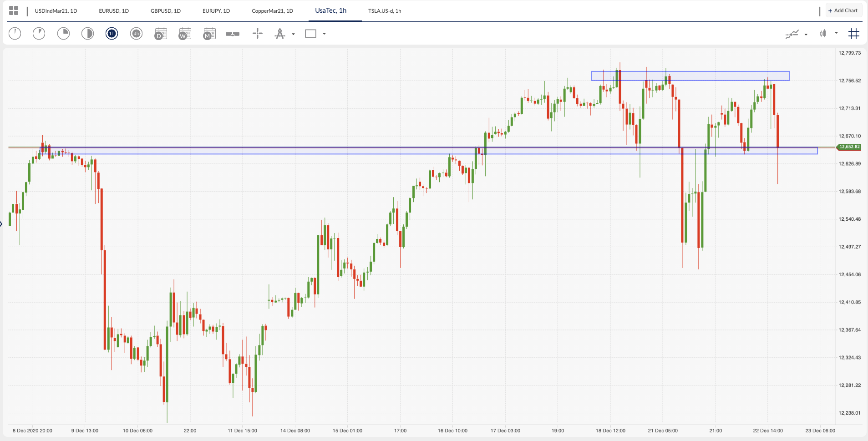Image resolution: width=868 pixels, height=441 pixels.
Task: Switch to the TSLA.US-d, 1h tab
Action: tap(385, 11)
